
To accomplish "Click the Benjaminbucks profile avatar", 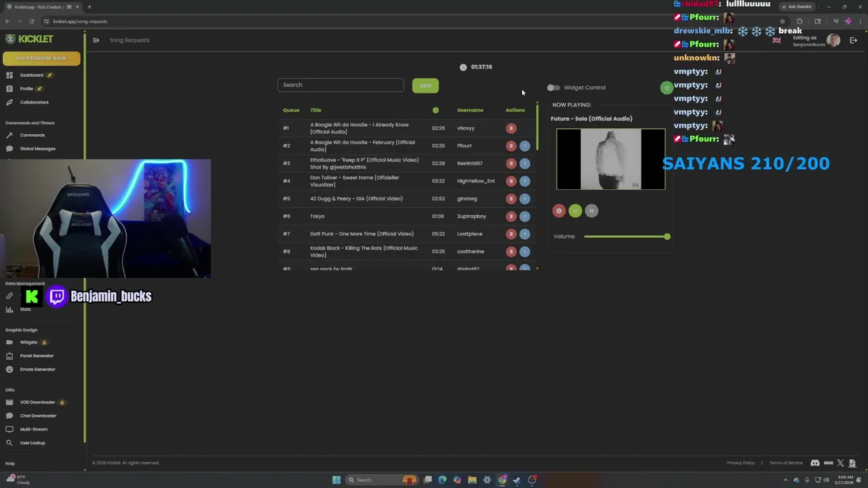I will [x=833, y=41].
